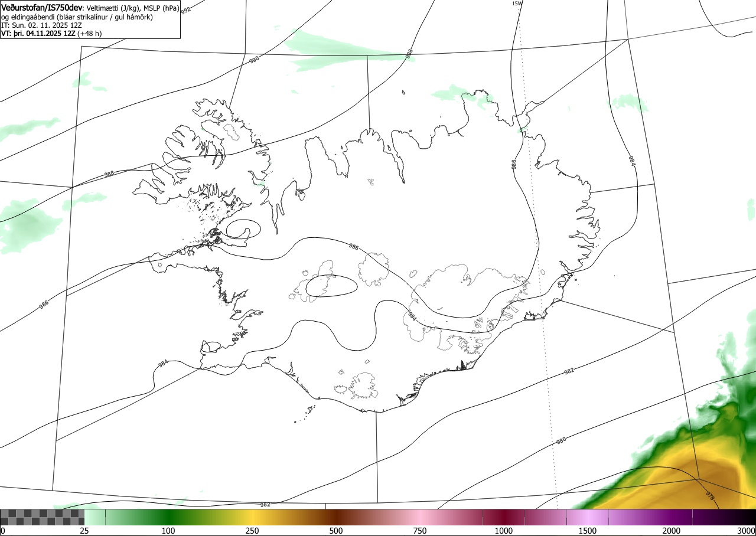Click the colour bar label 3000

747,531
